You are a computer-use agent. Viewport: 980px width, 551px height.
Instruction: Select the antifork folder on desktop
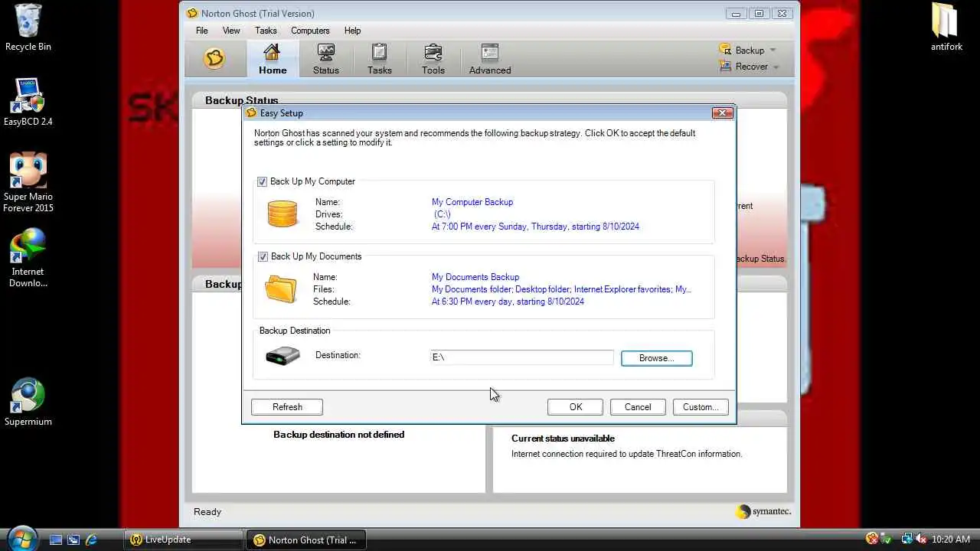946,28
